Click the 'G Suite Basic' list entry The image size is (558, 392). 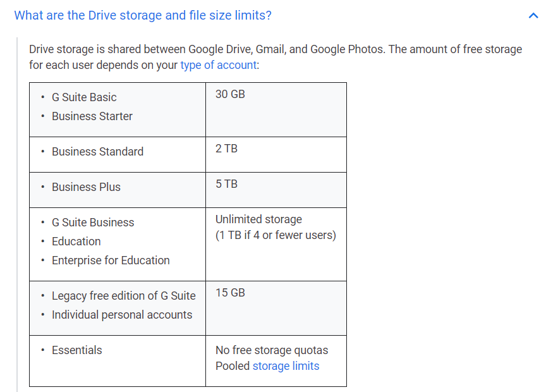[x=84, y=97]
